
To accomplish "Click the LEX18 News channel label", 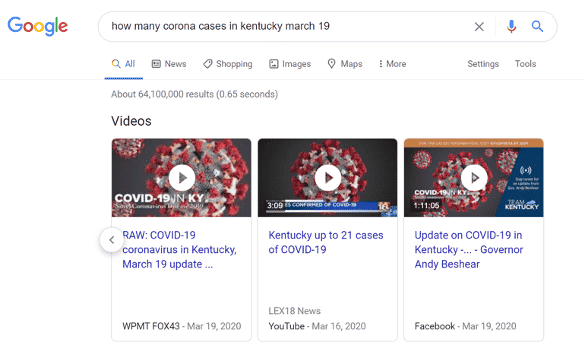I will [x=294, y=311].
